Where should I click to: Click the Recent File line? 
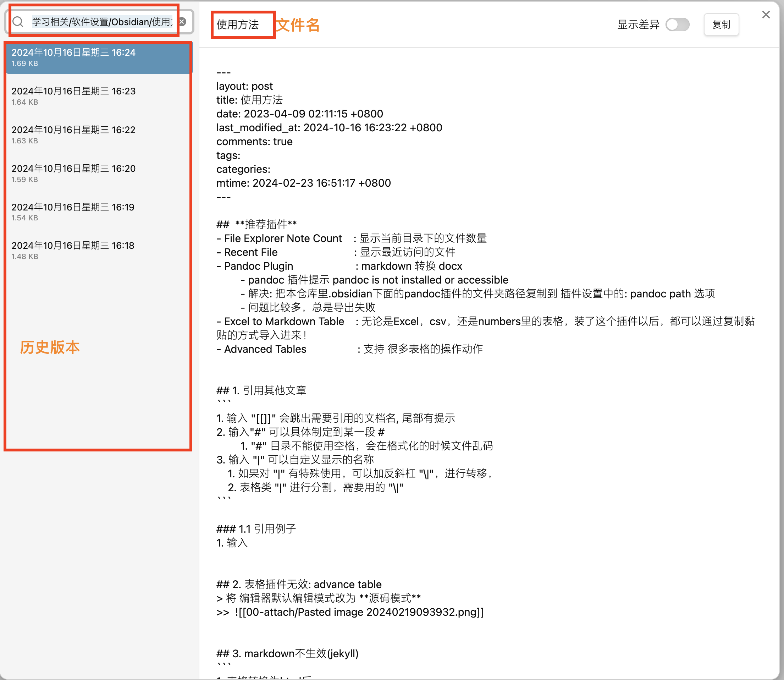tap(336, 252)
